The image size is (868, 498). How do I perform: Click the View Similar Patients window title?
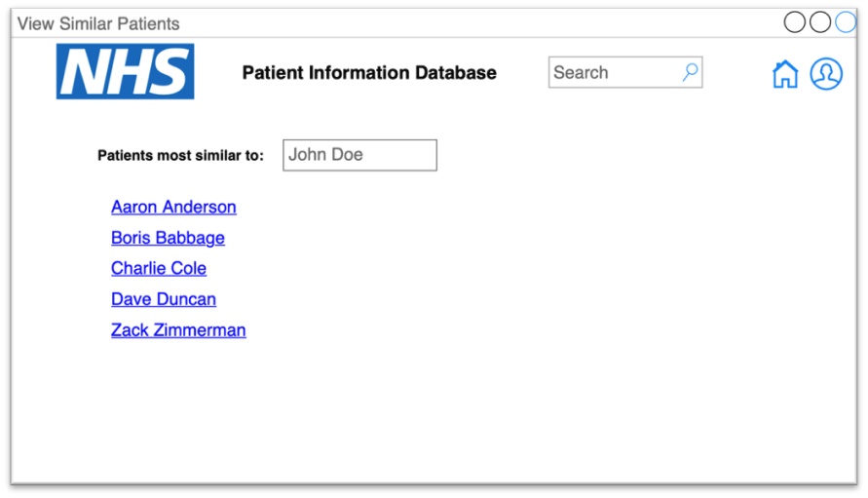point(98,23)
